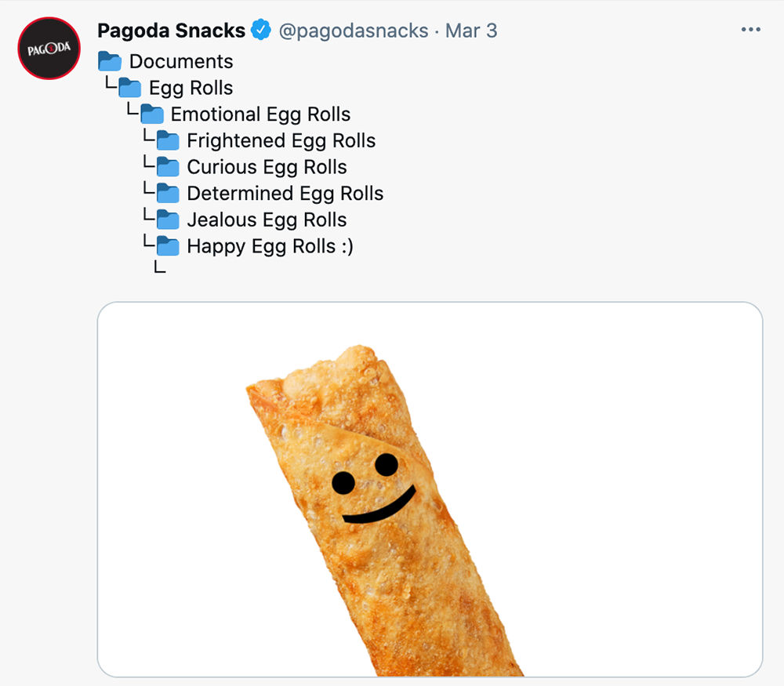The width and height of the screenshot is (784, 686).
Task: Click the Pagoda Snacks profile avatar
Action: point(49,49)
